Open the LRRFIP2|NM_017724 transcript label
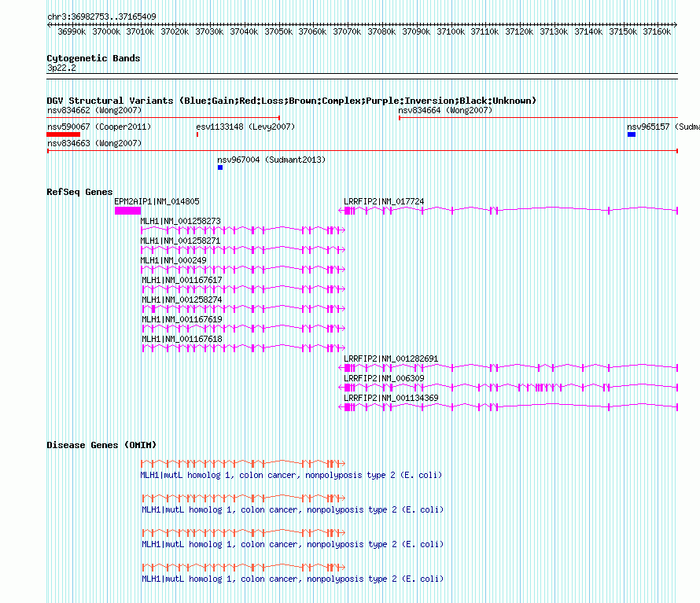This screenshot has width=700, height=603. [x=384, y=202]
